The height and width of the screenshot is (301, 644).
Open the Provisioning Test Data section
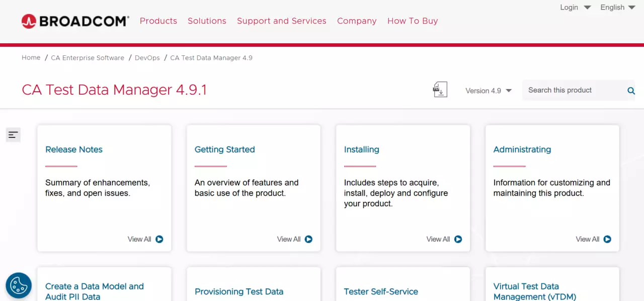(x=238, y=291)
